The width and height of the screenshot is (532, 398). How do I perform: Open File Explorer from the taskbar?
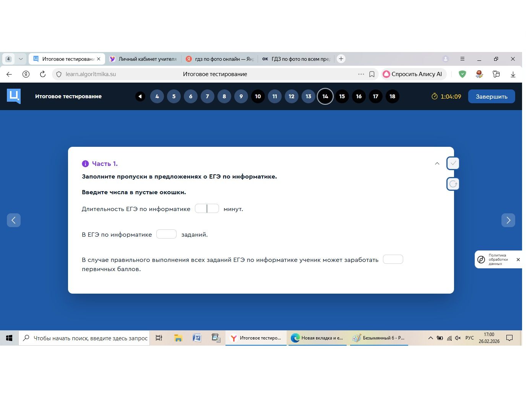(x=178, y=338)
